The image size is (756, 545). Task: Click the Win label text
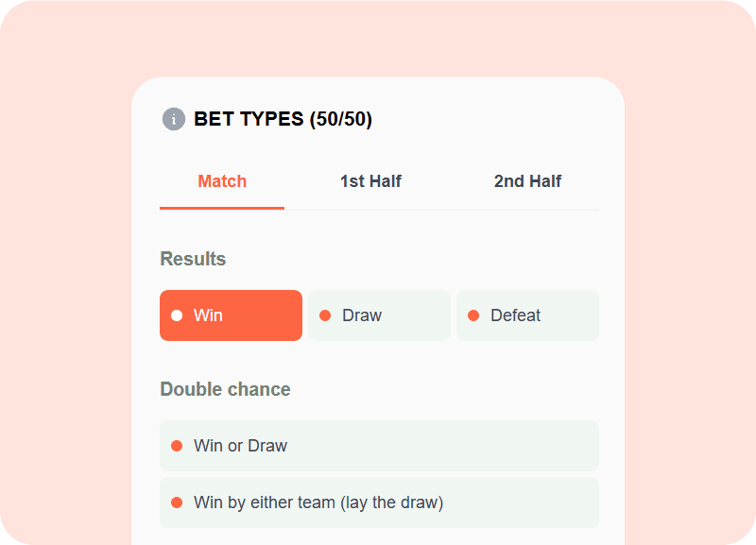tap(208, 315)
